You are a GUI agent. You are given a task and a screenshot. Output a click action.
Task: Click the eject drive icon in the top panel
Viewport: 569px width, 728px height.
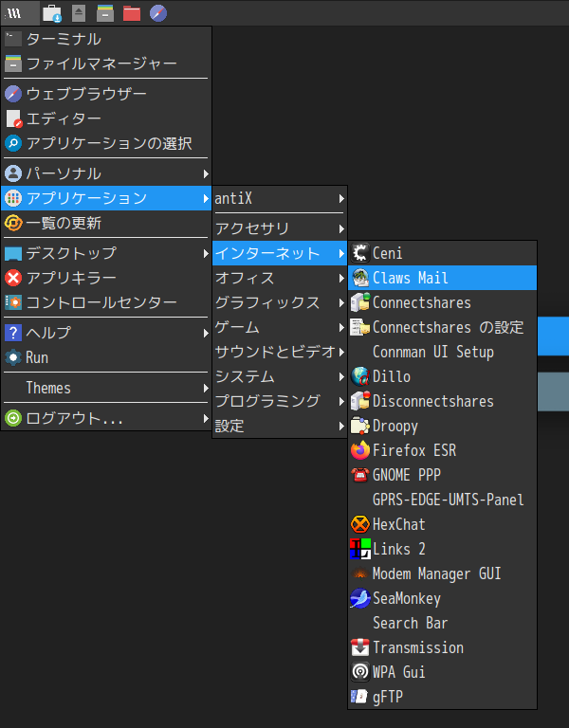(x=79, y=13)
